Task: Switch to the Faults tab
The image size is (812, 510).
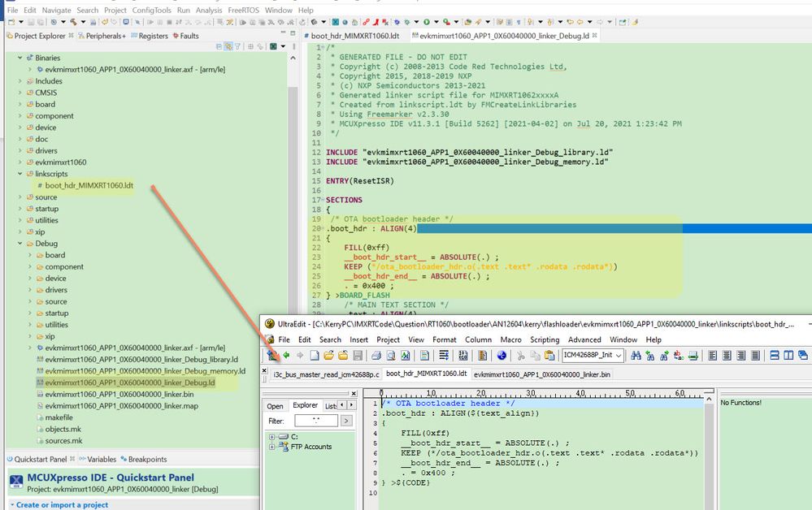Action: tap(186, 36)
